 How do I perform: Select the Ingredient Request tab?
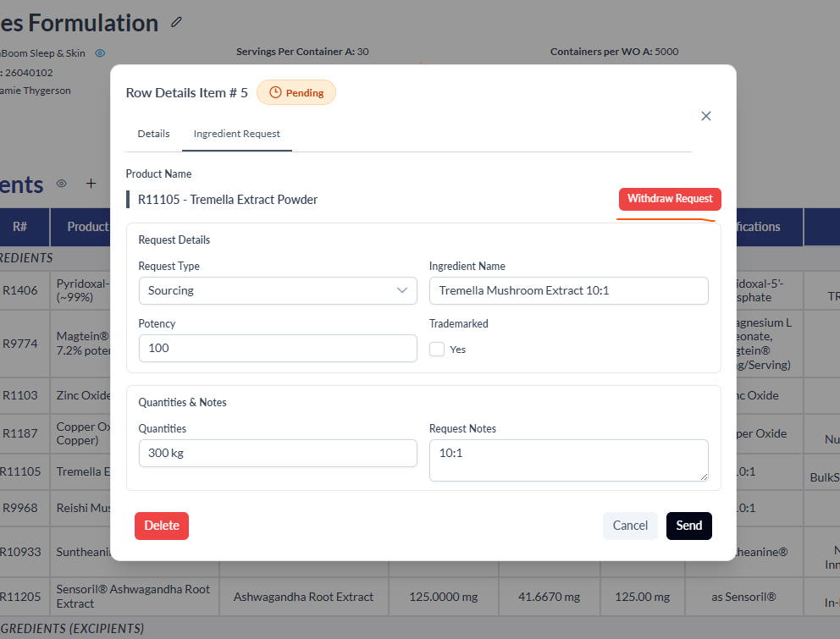tap(237, 134)
